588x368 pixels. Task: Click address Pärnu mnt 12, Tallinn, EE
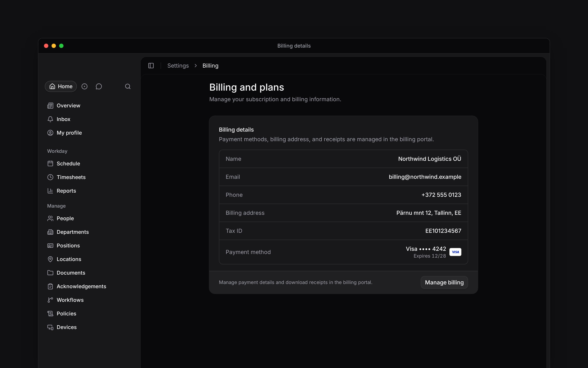tap(429, 213)
